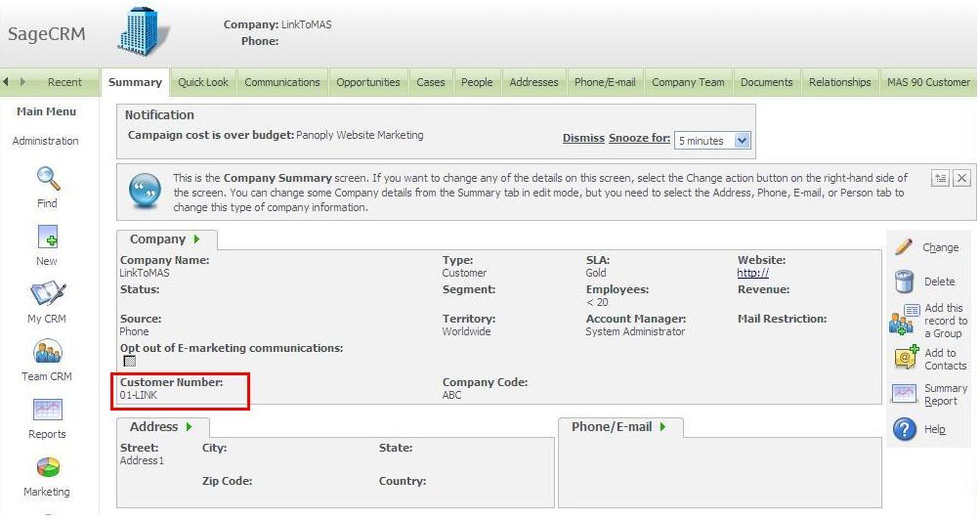The width and height of the screenshot is (980, 521).
Task: Dismiss the budget notification
Action: 583,138
